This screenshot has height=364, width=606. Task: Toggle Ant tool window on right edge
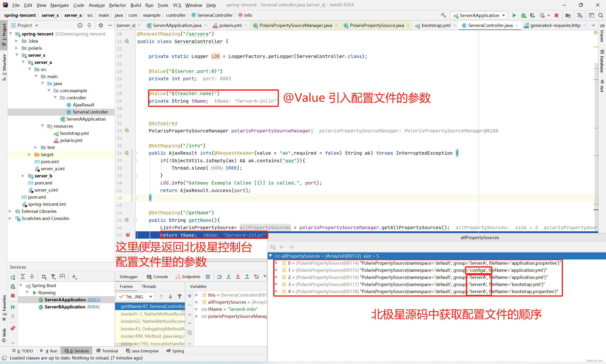(x=602, y=86)
